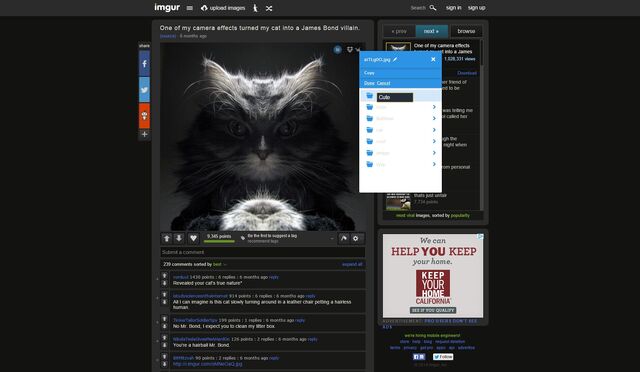Expand the last folder's chevron in list
Screen dimensions: 640x372
pos(434,164)
